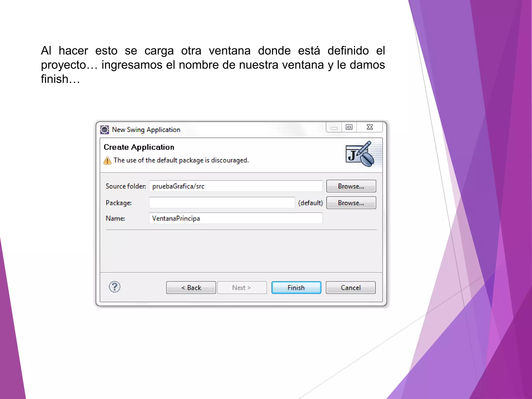Browse for the Package
Viewport: 532px width, 399px height.
point(351,203)
